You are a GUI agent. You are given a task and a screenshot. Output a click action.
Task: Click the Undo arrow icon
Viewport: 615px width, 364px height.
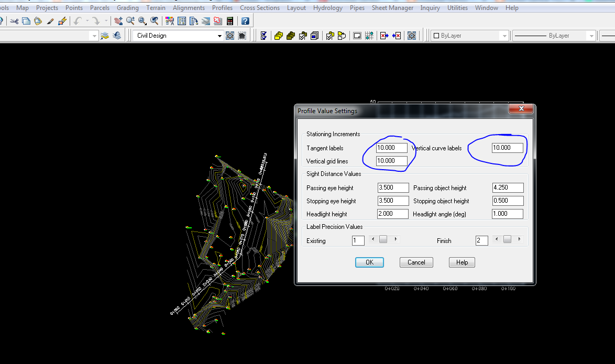[76, 21]
